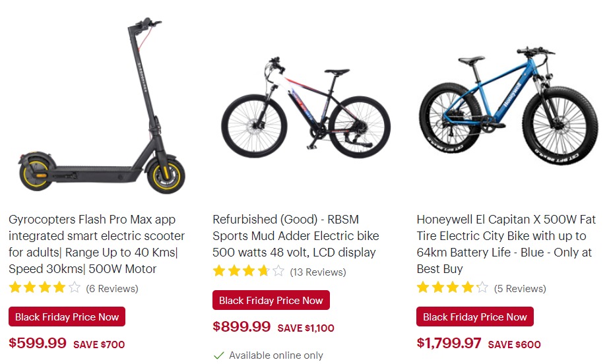This screenshot has height=364, width=609.
Task: Open the Refurbished RBSM Sports Mud Adder title
Action: pos(296,236)
